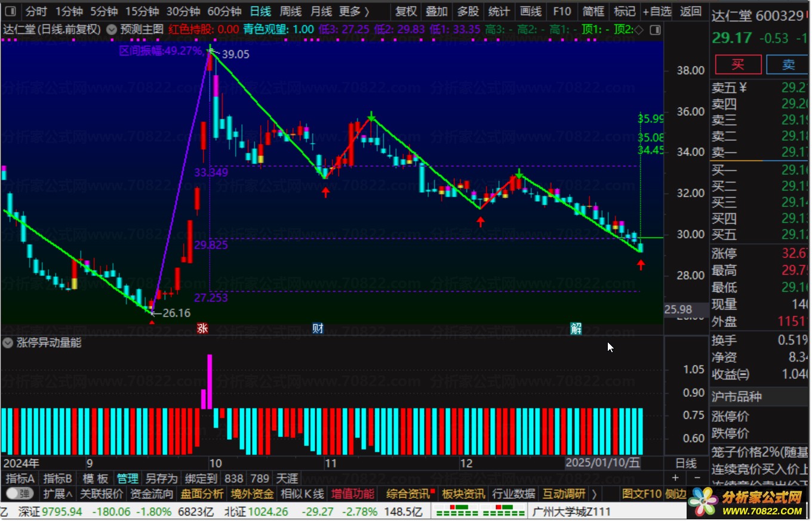The image size is (812, 521).
Task: Open the 增值功能 tab
Action: tap(353, 494)
